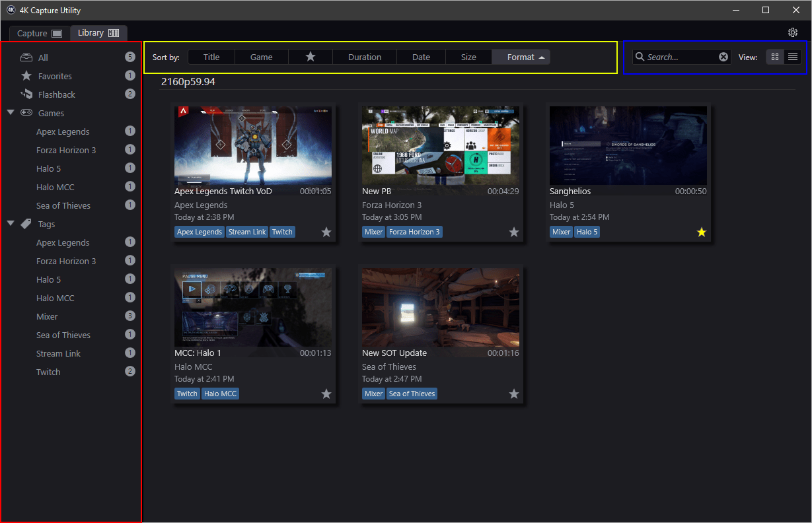Image resolution: width=812 pixels, height=523 pixels.
Task: Select Flashback in the sidebar
Action: [57, 94]
